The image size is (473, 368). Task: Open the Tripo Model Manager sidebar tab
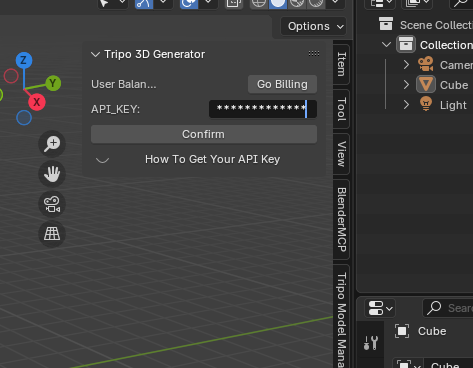point(341,317)
